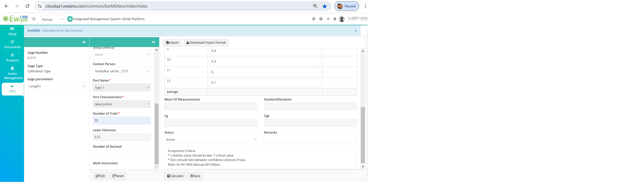The height and width of the screenshot is (185, 644).
Task: Click trial 11 value field 6
Action: click(265, 72)
